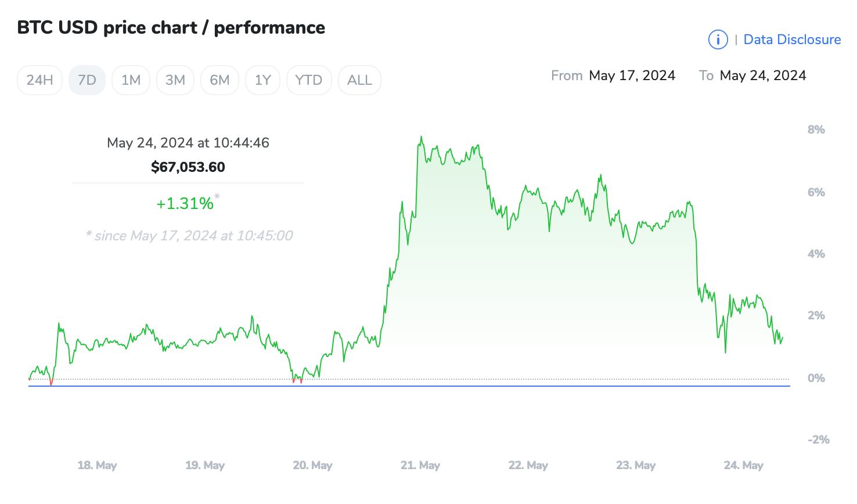Viewport: 857px width, 504px height.
Task: Open the Data Disclosure link
Action: (x=792, y=39)
